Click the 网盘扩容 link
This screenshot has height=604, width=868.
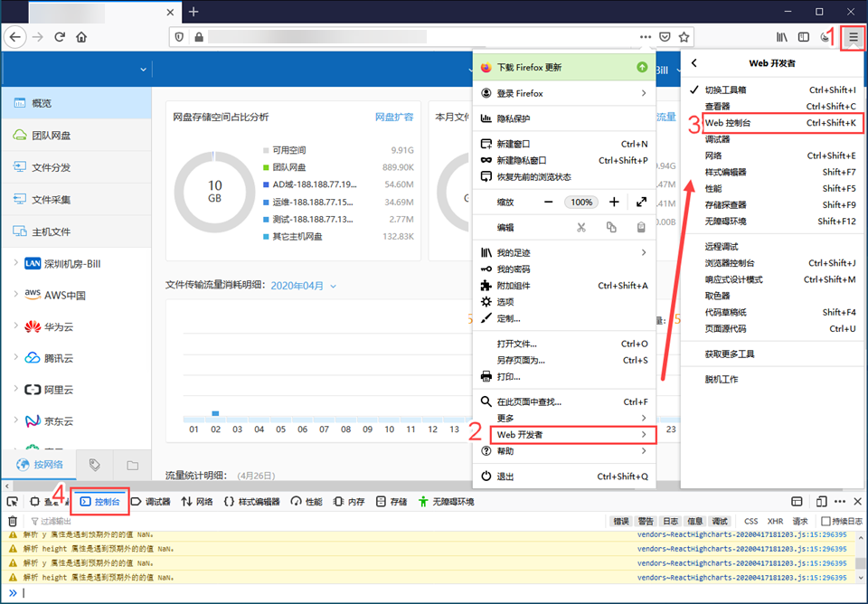394,117
